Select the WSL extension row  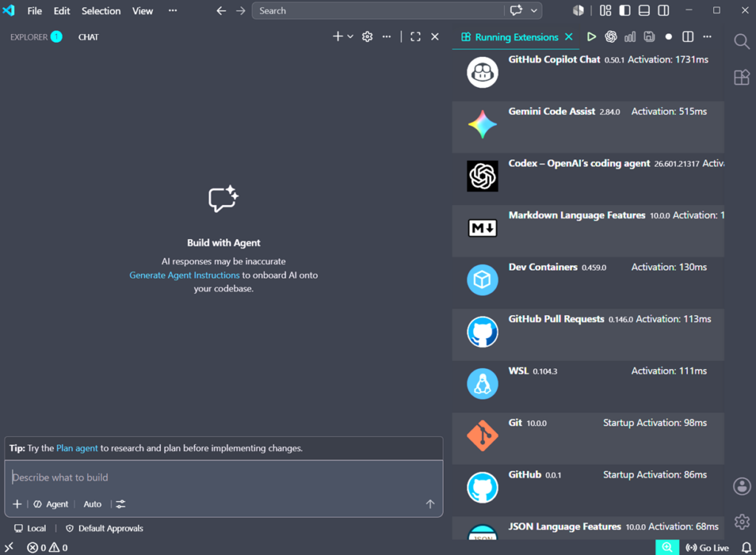588,387
